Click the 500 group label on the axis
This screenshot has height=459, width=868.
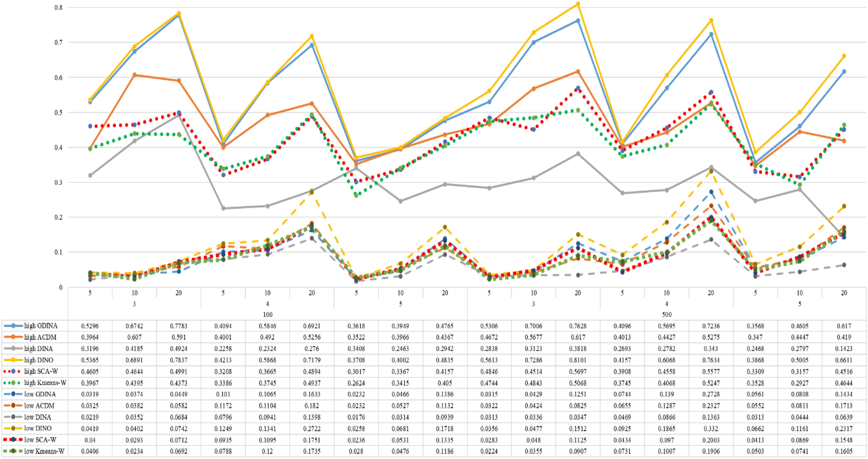tap(667, 315)
